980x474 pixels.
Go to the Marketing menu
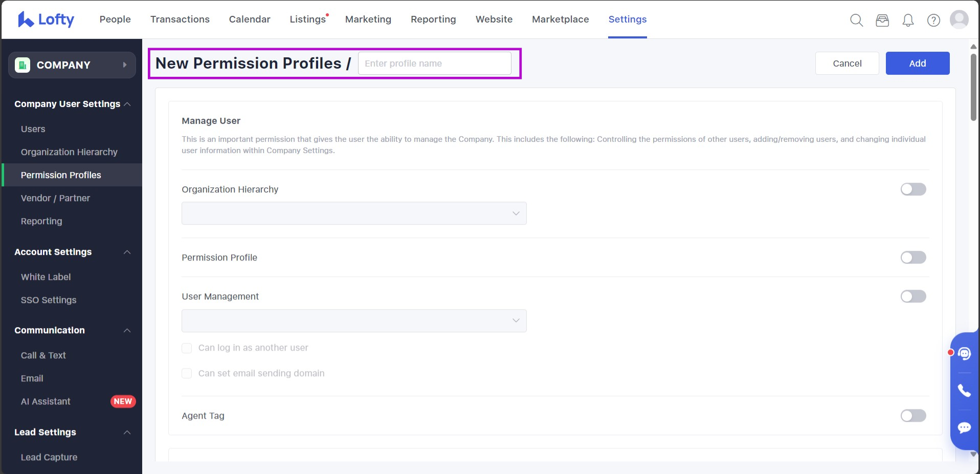[368, 19]
